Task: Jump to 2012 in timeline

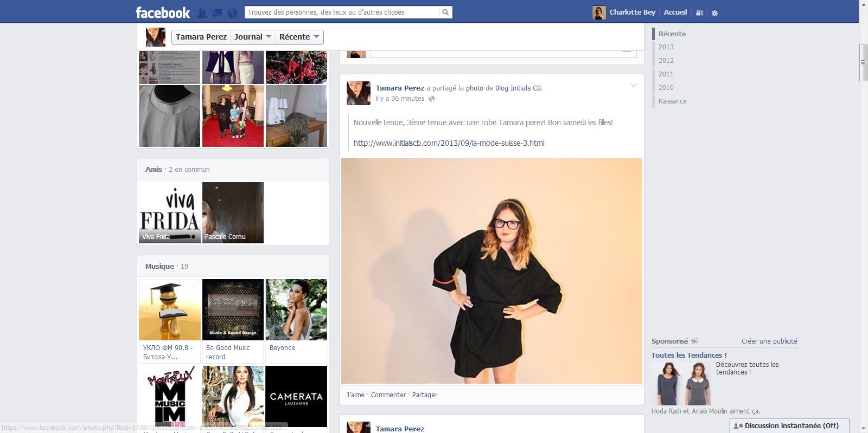Action: tap(666, 61)
